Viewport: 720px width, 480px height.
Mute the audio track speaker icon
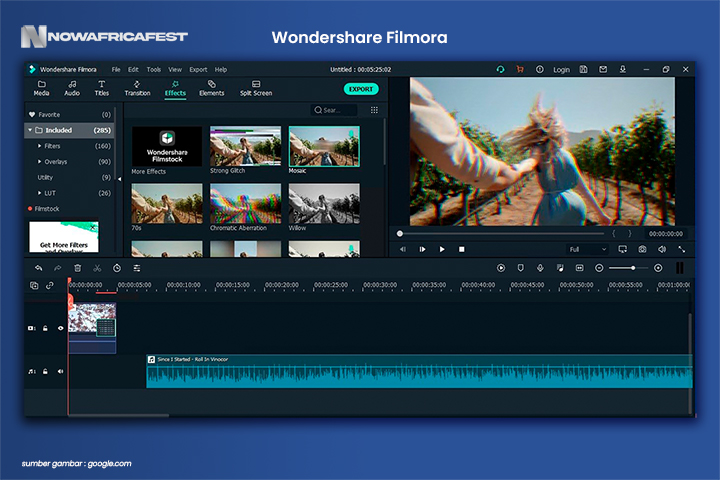60,371
